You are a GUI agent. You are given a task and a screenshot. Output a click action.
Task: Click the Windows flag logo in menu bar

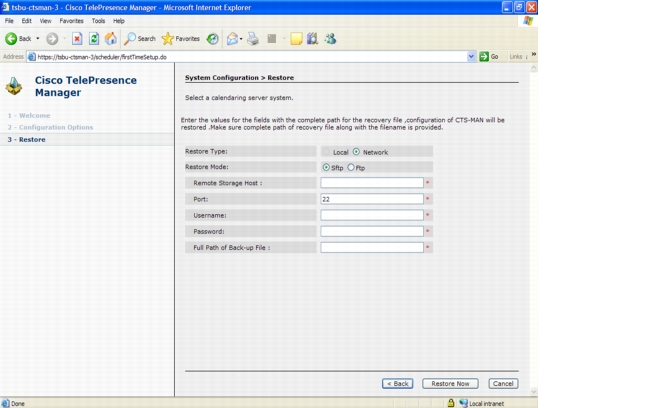[528, 21]
